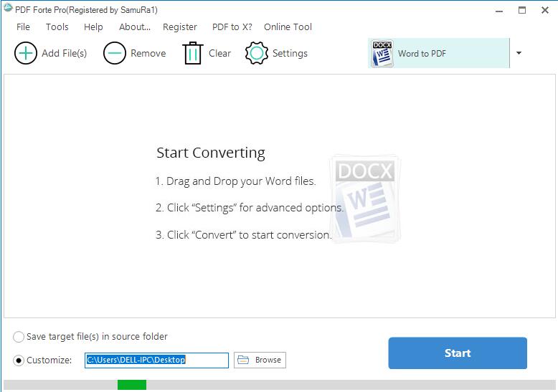Click the Remove label

[x=148, y=53]
